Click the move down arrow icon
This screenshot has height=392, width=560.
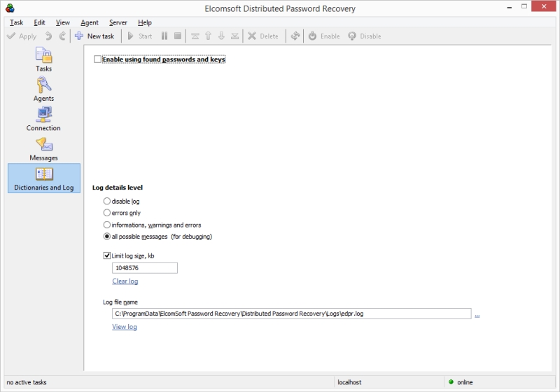221,36
